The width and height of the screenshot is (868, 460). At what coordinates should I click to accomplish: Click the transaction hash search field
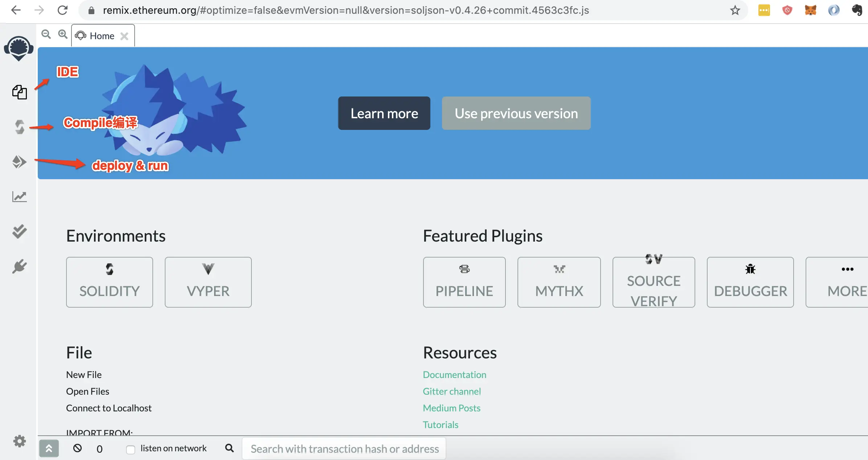point(344,449)
